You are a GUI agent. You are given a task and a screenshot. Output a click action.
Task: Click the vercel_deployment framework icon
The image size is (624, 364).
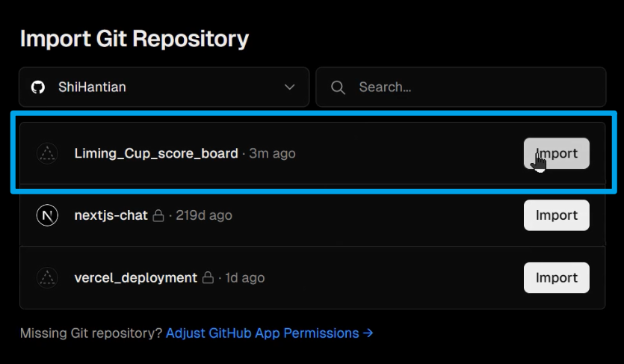47,278
